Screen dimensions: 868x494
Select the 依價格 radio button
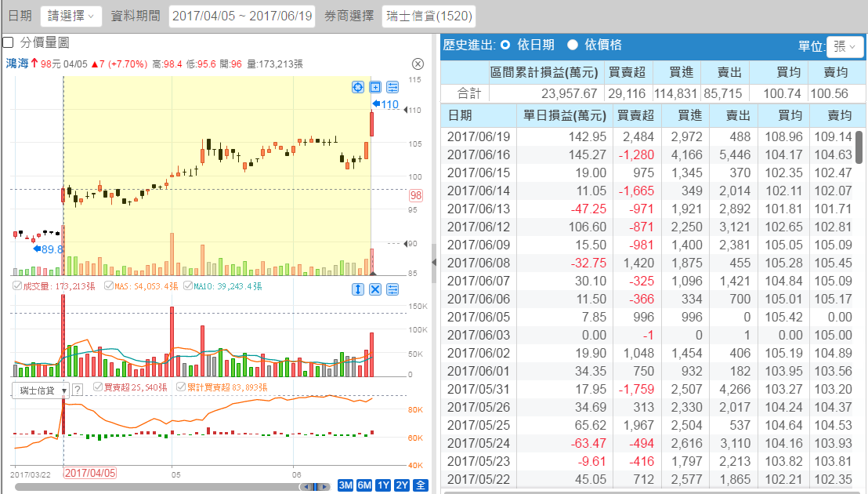[x=573, y=45]
